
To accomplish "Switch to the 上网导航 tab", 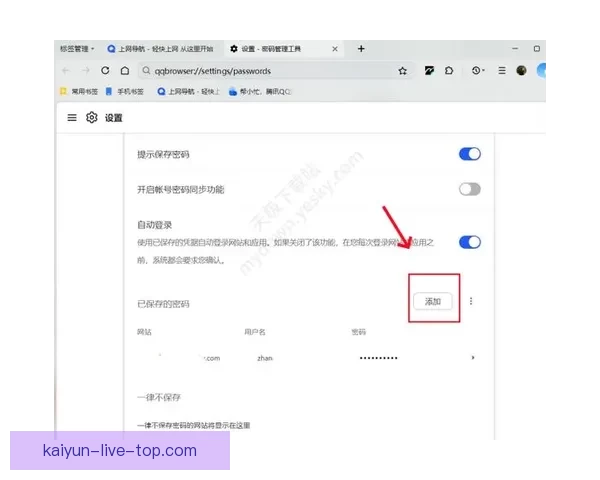I will tap(161, 49).
